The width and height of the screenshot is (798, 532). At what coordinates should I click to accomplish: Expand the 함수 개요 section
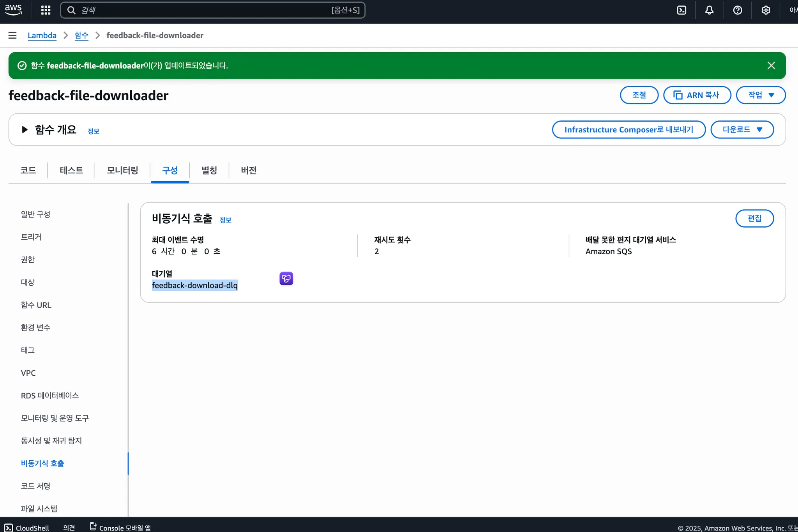pos(25,130)
